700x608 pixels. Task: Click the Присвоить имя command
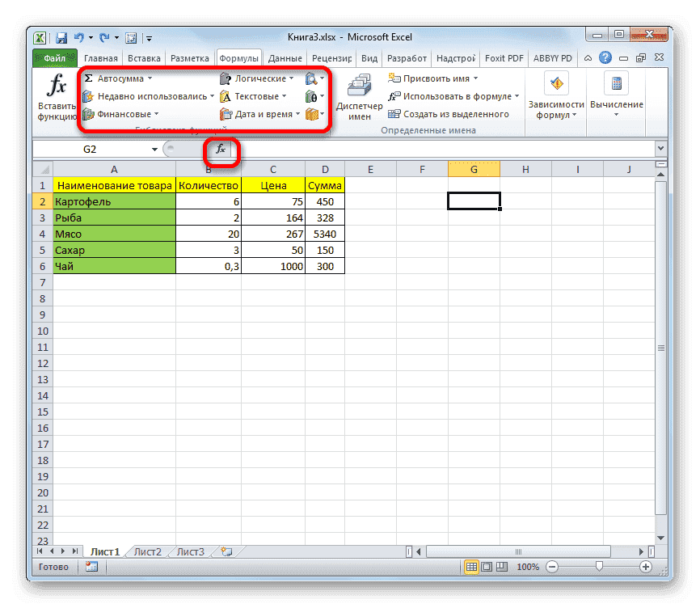point(428,78)
